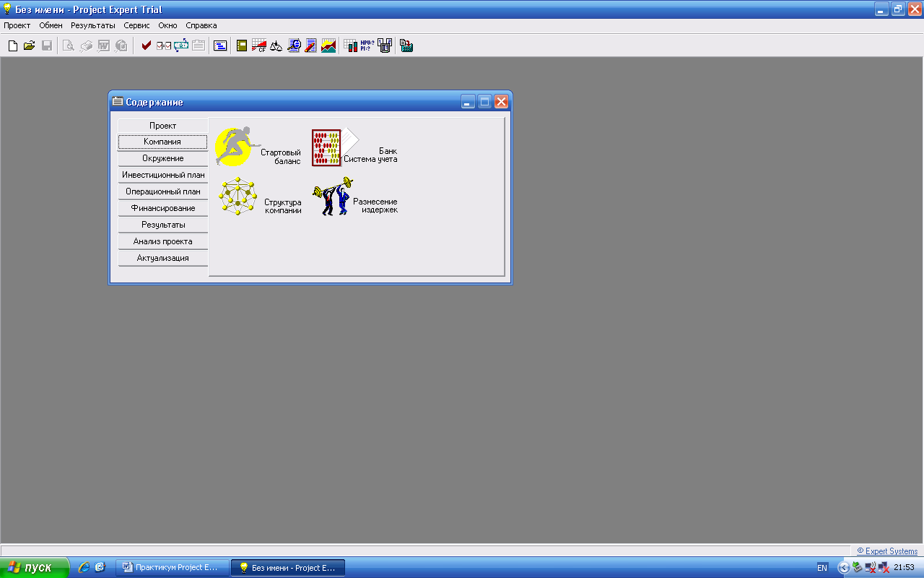
Task: Minimize the Содержание window
Action: pos(468,102)
